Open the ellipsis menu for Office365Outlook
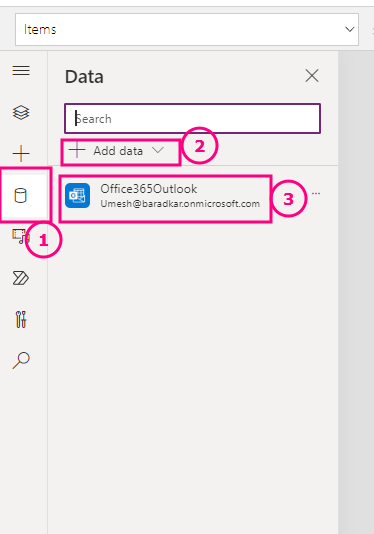Screen dimensions: 374x534 (316, 193)
